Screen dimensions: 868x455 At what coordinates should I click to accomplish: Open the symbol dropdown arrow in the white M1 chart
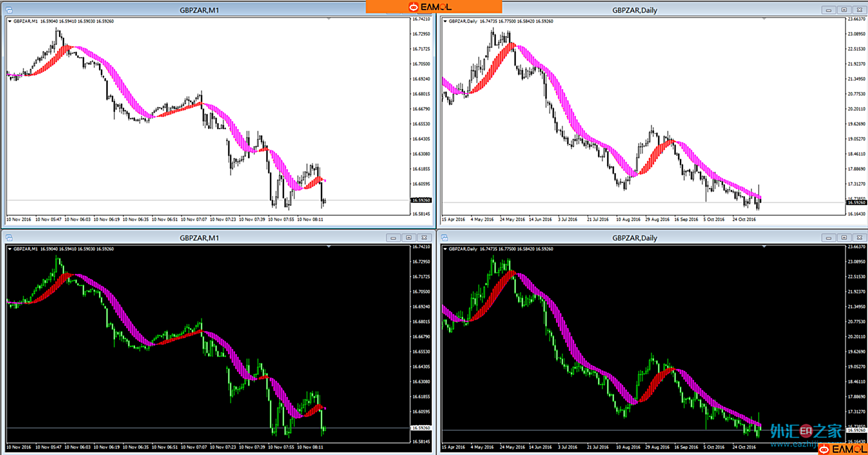pos(10,21)
